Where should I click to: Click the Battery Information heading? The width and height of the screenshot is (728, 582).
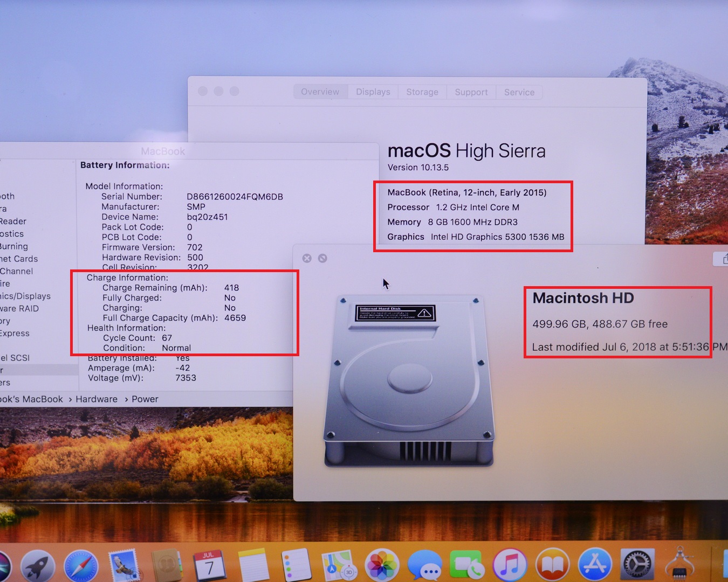[x=125, y=165]
